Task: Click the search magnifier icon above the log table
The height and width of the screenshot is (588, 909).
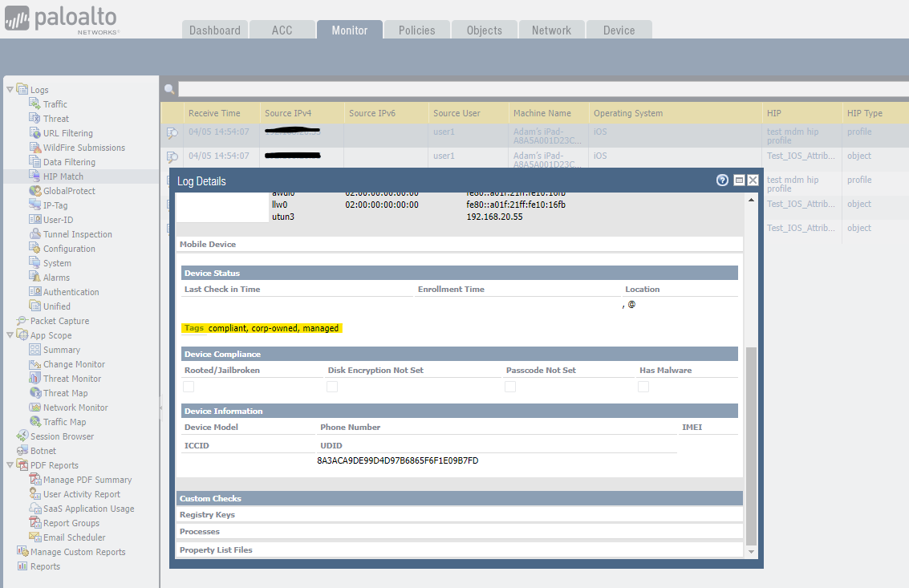Action: [x=168, y=87]
